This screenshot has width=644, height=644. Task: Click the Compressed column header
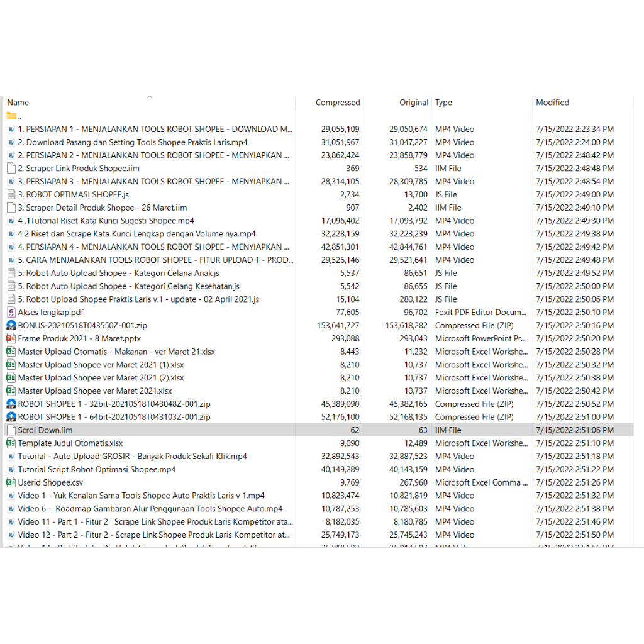338,103
